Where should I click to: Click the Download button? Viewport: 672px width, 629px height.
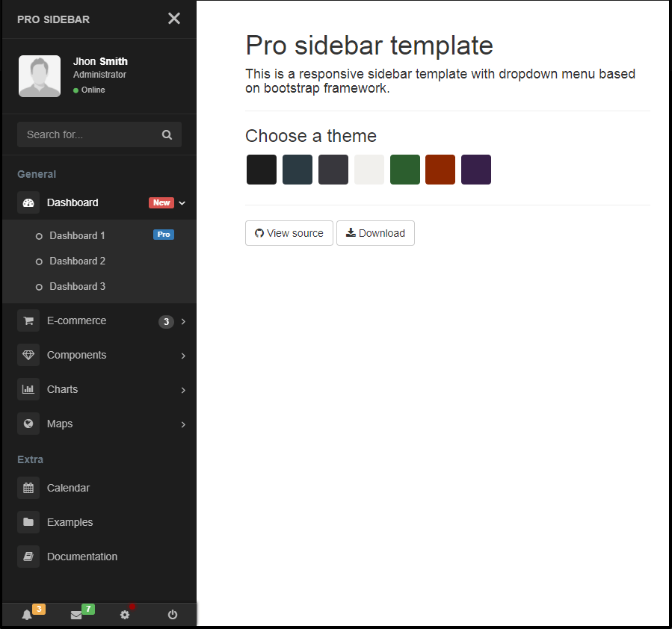click(375, 233)
